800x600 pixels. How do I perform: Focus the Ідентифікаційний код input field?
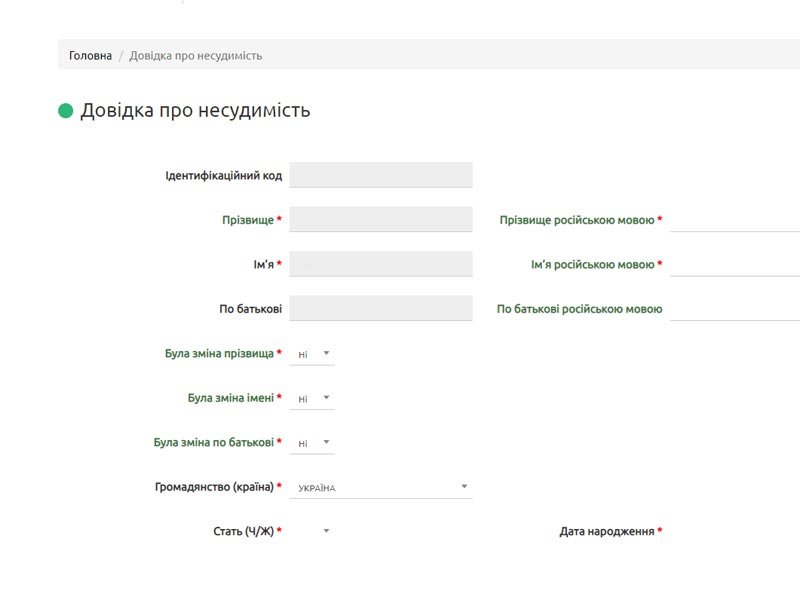(x=380, y=175)
